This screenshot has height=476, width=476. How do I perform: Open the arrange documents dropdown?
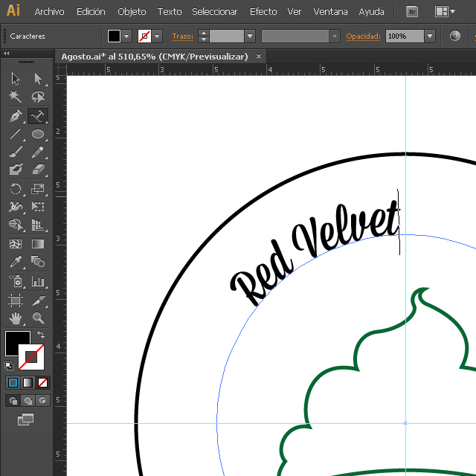click(x=445, y=12)
